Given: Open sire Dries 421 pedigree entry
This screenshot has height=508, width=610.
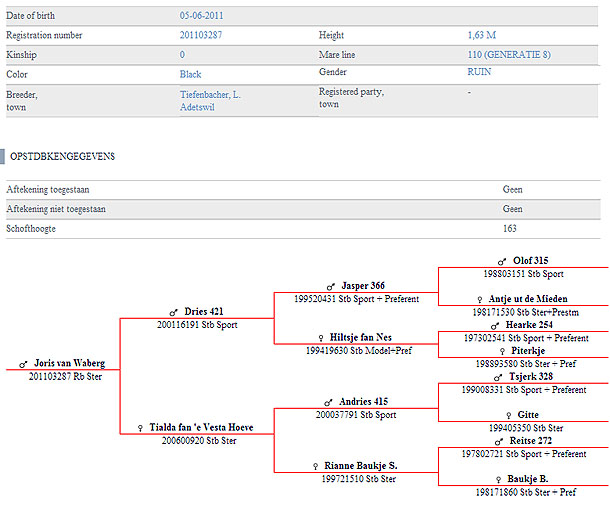Looking at the screenshot, I should coord(203,312).
